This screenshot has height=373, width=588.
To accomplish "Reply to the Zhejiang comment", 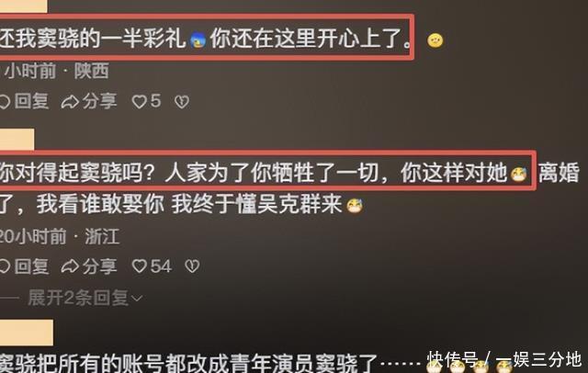I will coord(25,266).
